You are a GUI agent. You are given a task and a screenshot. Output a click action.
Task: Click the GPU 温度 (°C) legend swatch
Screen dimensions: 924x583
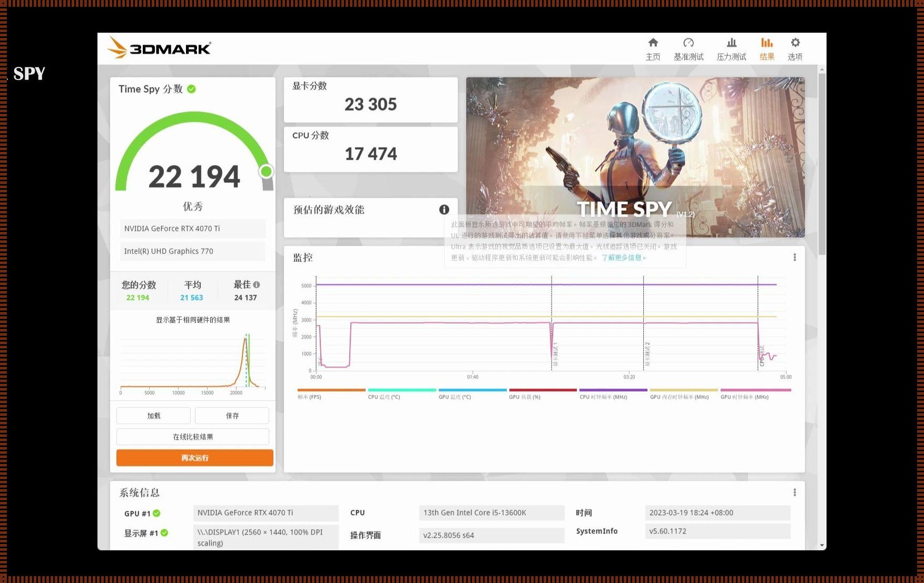click(x=473, y=390)
